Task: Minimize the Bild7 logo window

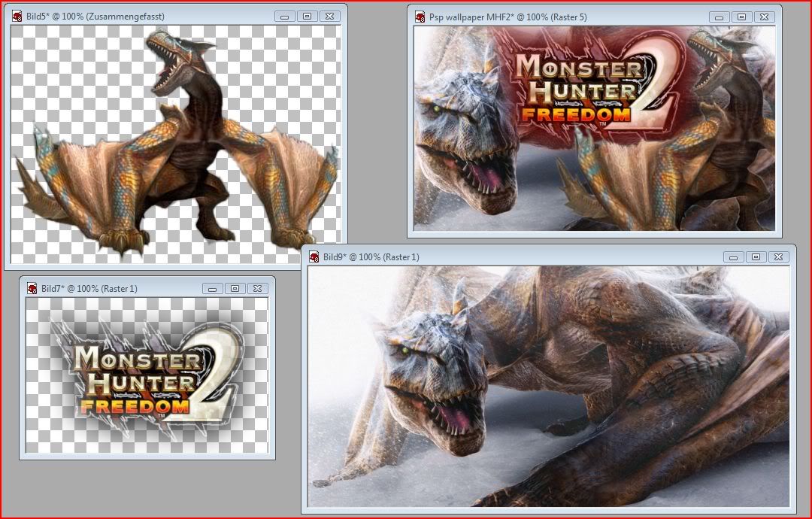Action: (213, 288)
